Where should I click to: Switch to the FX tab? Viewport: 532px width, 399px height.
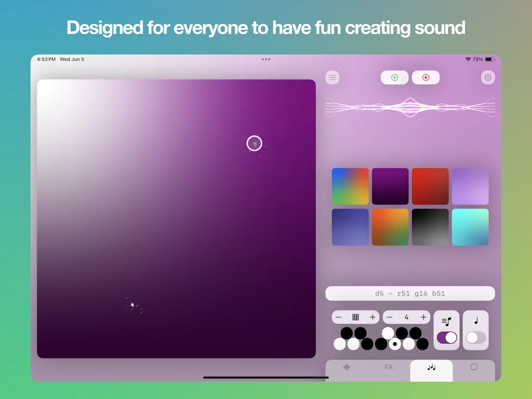(389, 367)
